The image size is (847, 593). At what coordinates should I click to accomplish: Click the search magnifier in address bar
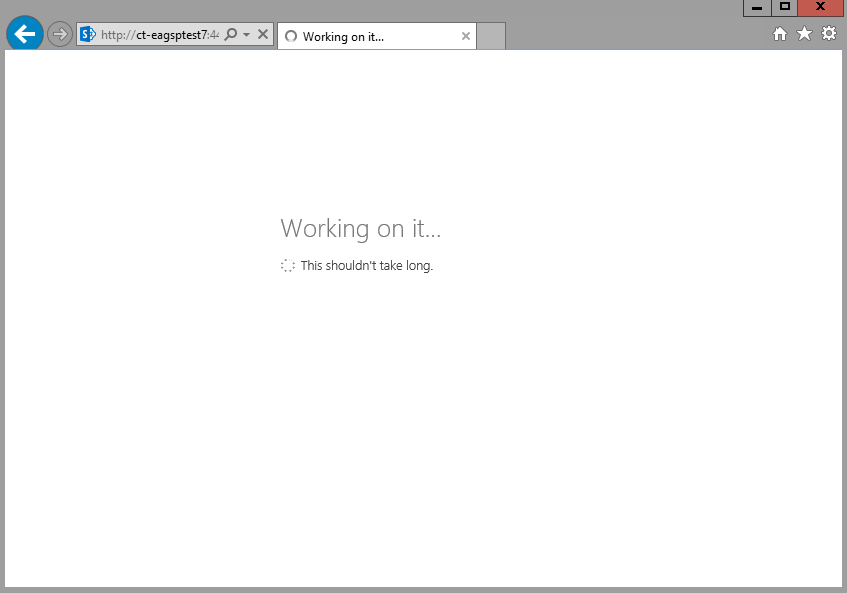click(x=231, y=35)
